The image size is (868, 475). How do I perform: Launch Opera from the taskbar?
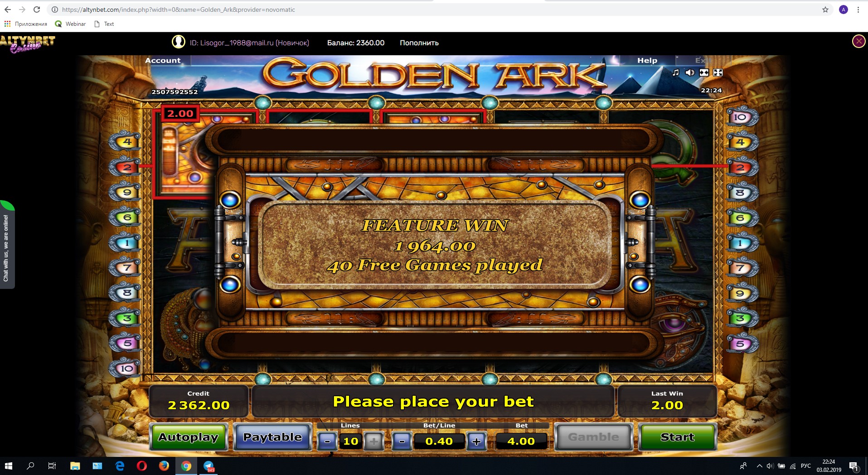142,465
